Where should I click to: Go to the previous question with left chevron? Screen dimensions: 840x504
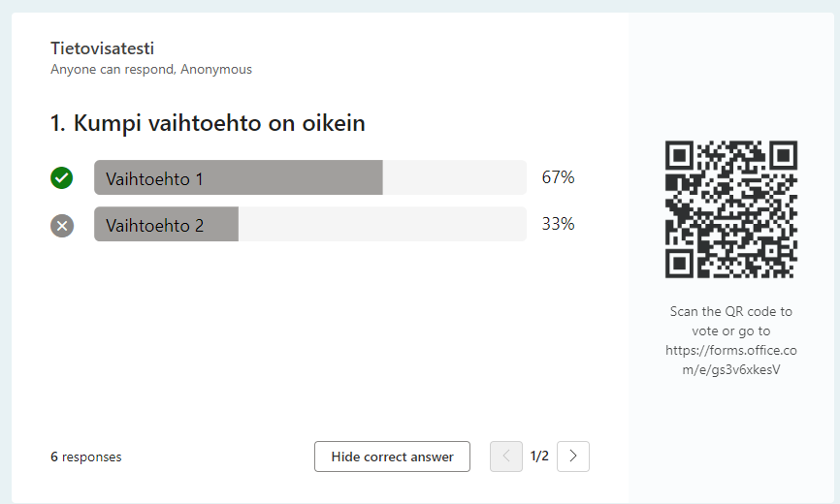point(506,457)
